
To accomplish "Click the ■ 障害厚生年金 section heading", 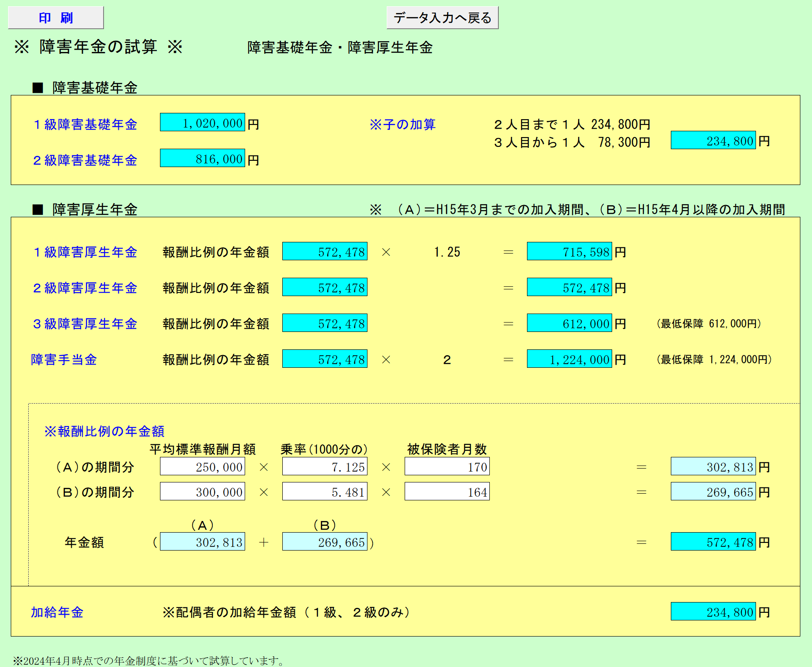I will pos(85,209).
